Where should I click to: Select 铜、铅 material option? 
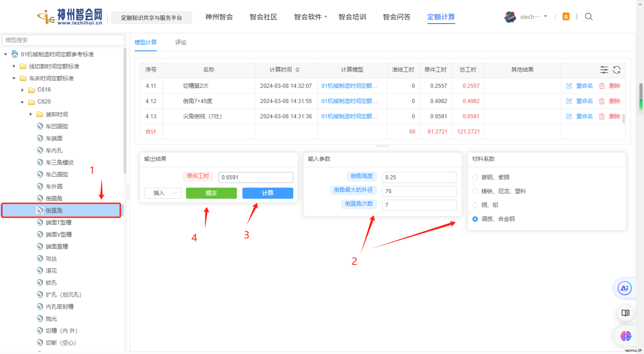tap(475, 205)
